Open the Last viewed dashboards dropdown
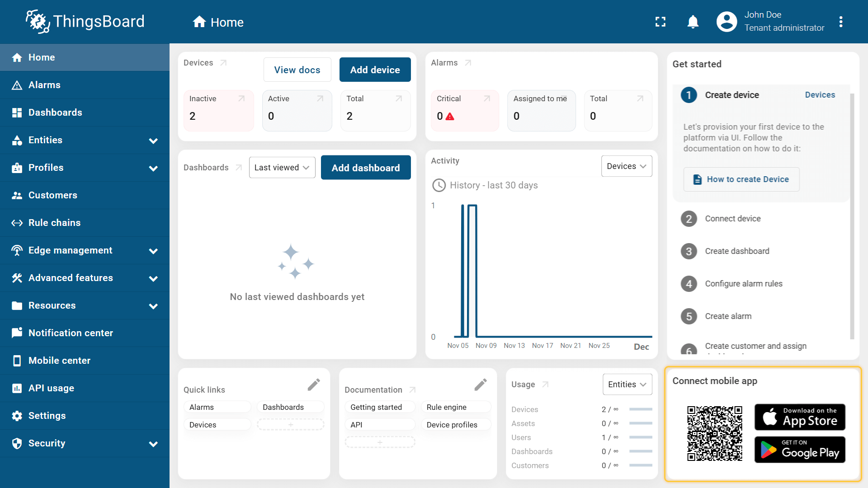Screen dimensions: 868x488 click(282, 168)
